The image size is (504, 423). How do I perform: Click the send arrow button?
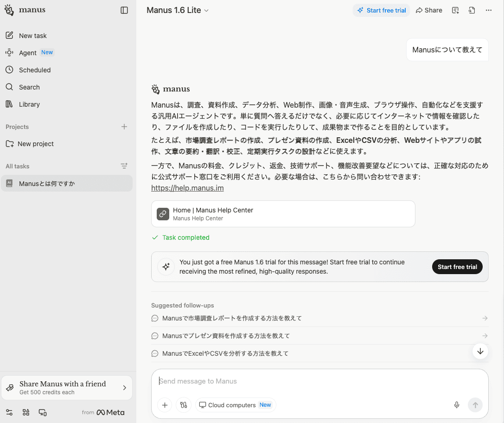(475, 405)
